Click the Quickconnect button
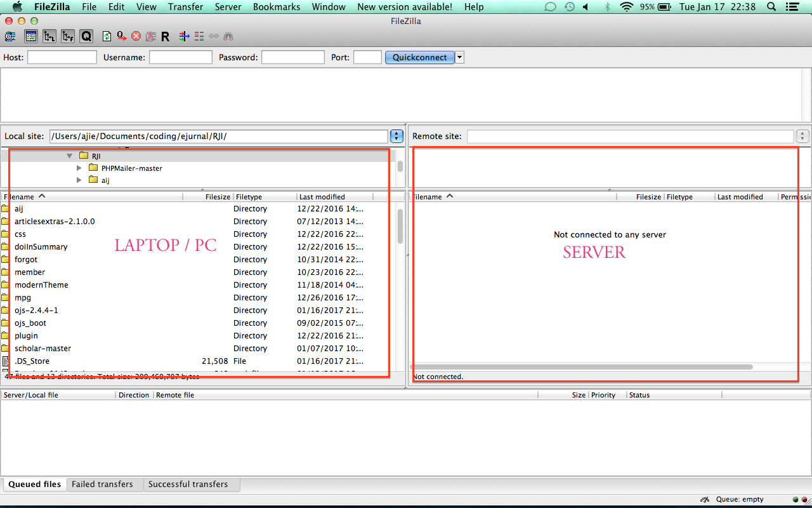The image size is (812, 508). pyautogui.click(x=419, y=57)
